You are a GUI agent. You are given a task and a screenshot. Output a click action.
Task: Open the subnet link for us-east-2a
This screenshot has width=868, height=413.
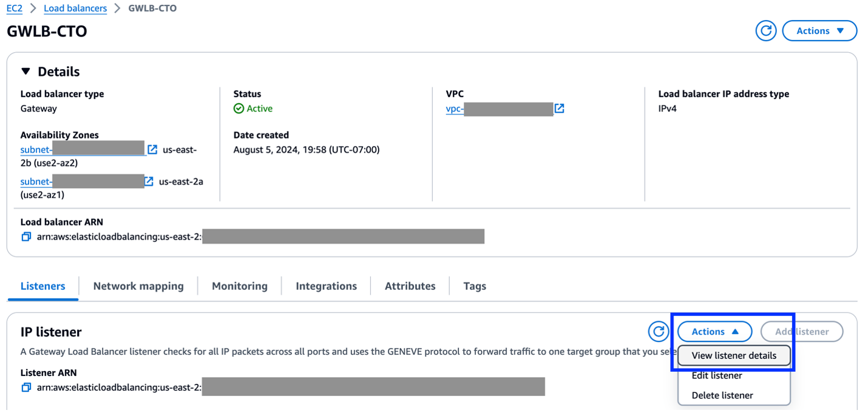pyautogui.click(x=81, y=181)
